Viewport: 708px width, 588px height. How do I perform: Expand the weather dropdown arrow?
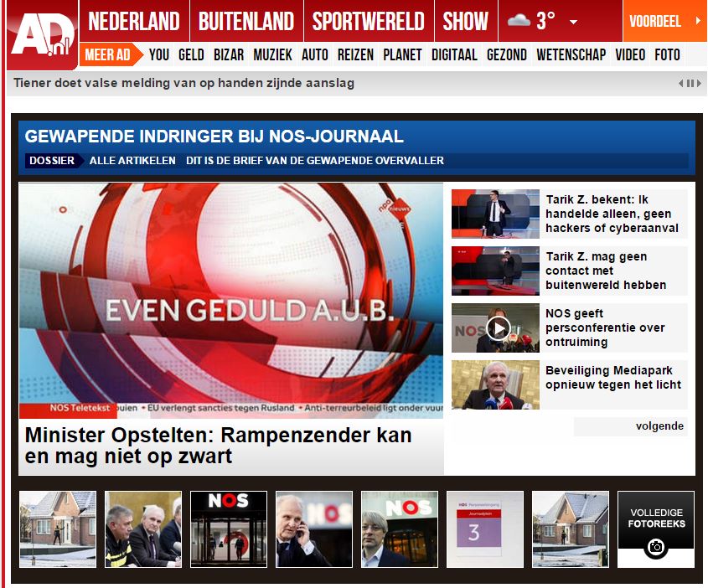click(x=573, y=22)
